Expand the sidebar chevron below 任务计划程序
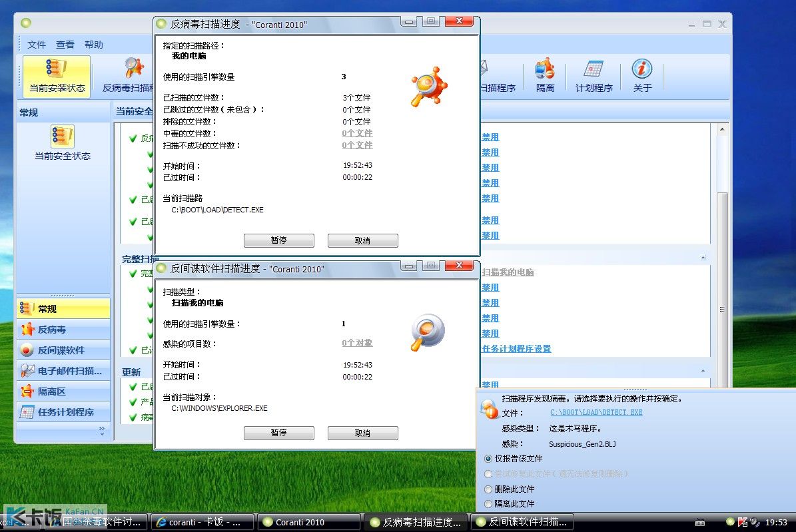 [x=102, y=429]
